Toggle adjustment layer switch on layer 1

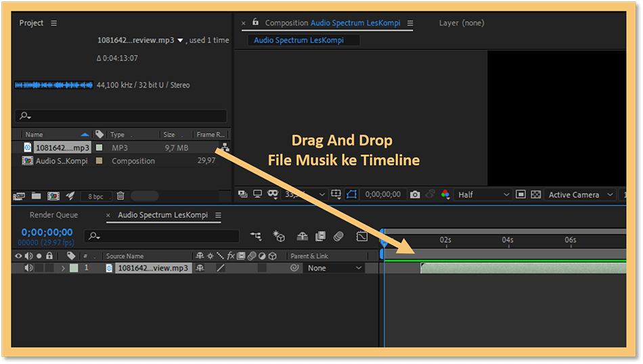click(262, 268)
